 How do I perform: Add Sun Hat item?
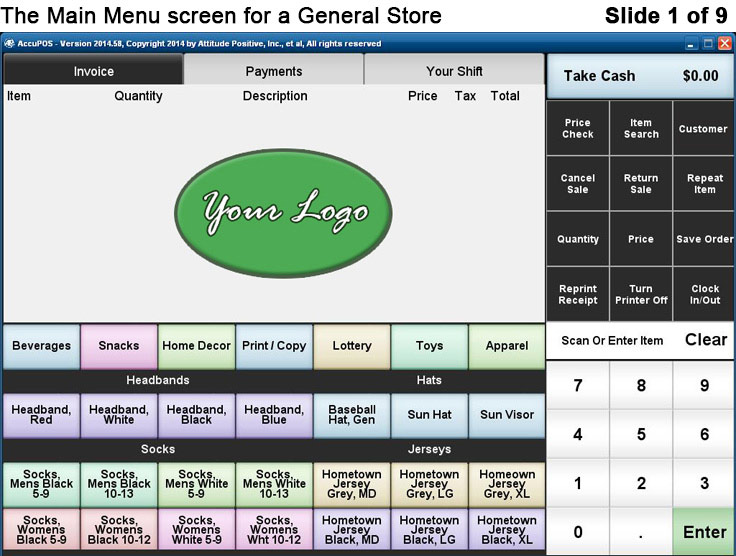coord(429,415)
